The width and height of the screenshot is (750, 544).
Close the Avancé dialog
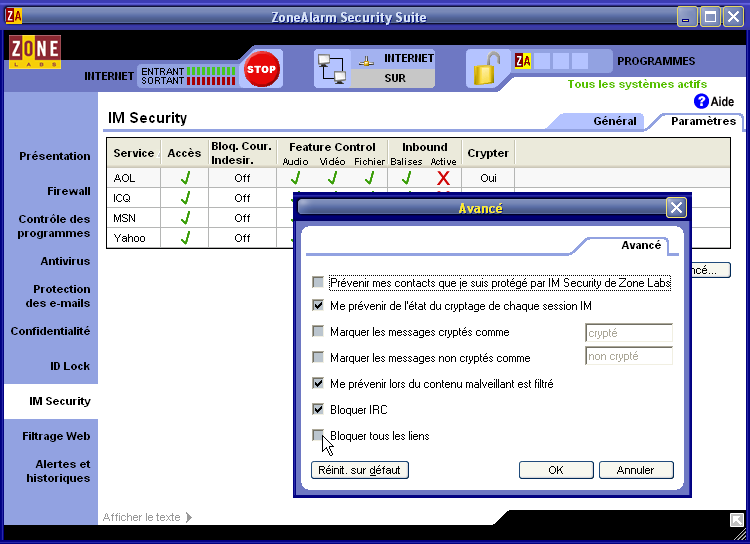tap(676, 208)
